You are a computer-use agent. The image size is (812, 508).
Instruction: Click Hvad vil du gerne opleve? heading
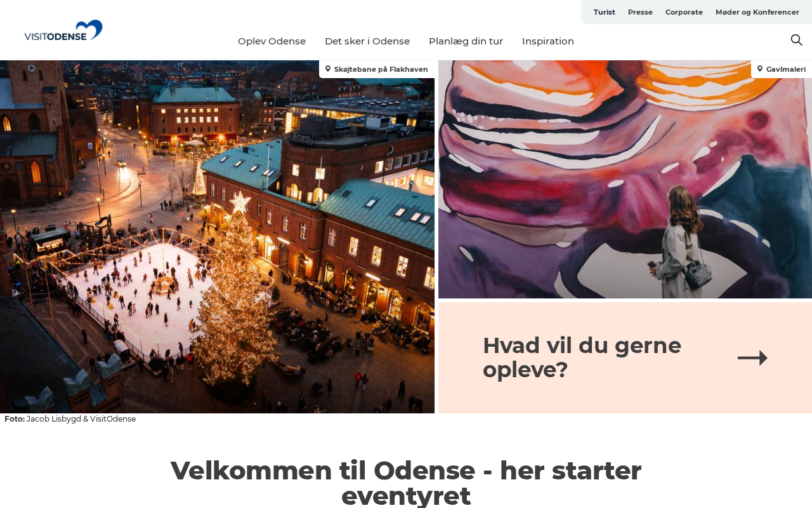582,358
